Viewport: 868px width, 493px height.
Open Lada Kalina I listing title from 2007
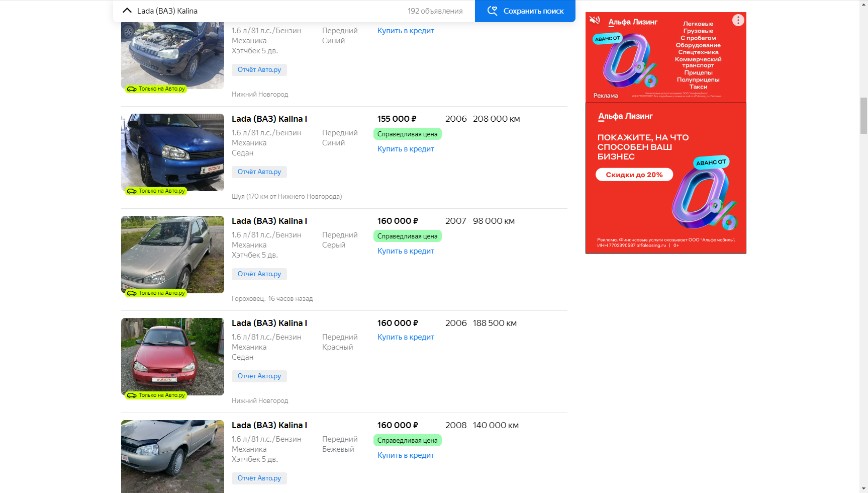click(x=269, y=221)
